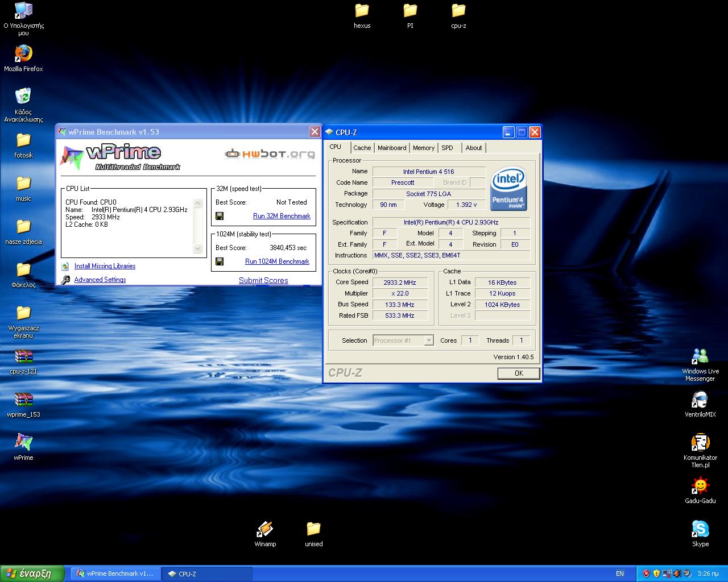Select wPrime Benchmark taskbar button
The width and height of the screenshot is (728, 582).
coord(115,573)
